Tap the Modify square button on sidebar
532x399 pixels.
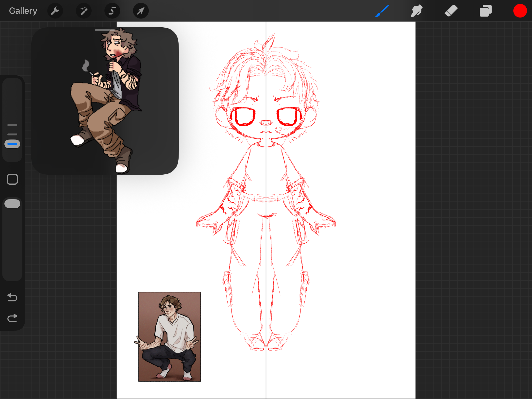(12, 179)
